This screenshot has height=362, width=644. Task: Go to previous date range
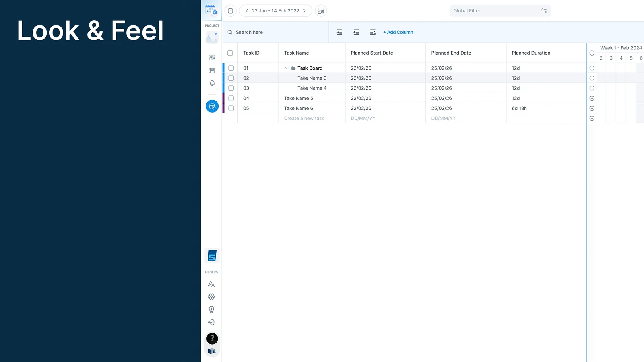coord(247,11)
